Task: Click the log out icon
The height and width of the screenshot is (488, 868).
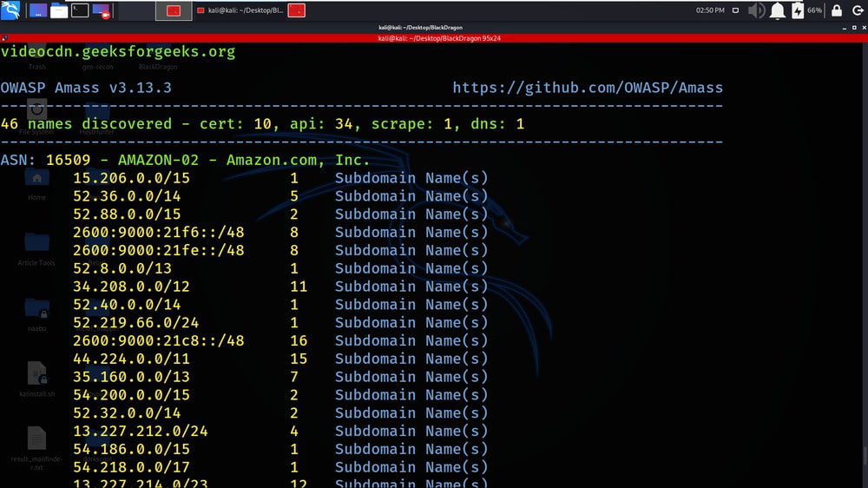Action: (x=858, y=10)
